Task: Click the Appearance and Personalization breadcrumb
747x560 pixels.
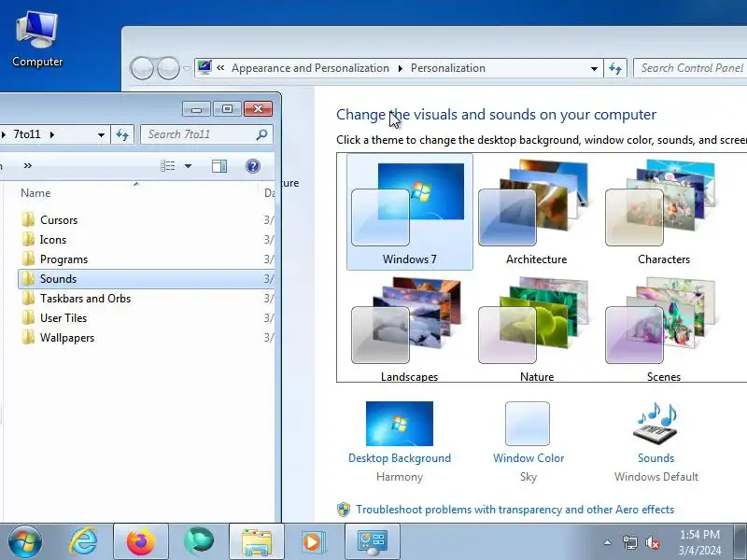Action: coord(310,68)
